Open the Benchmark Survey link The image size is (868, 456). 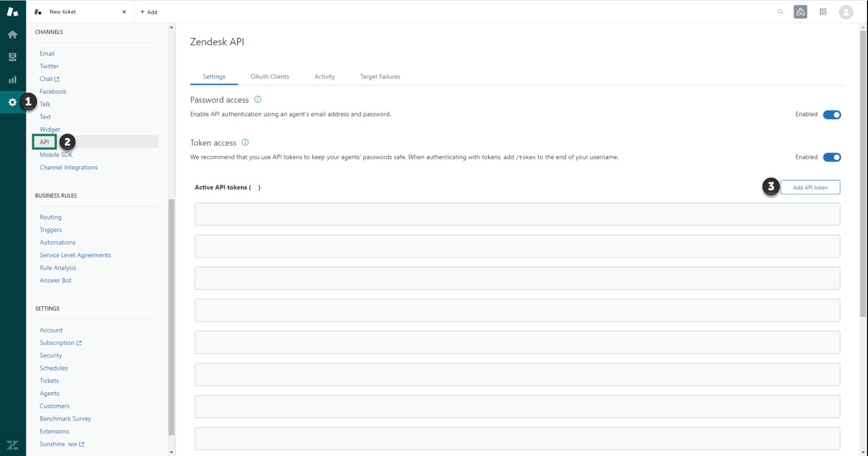(x=65, y=419)
